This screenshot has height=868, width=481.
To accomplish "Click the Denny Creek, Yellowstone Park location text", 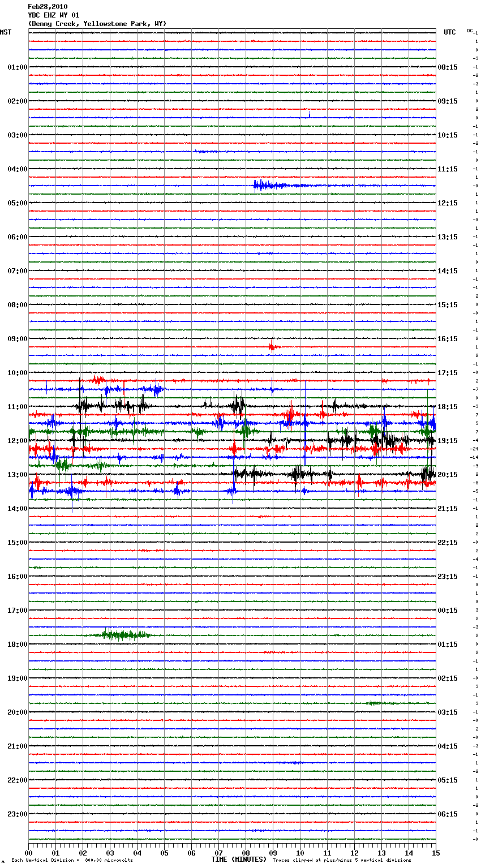I will [97, 24].
